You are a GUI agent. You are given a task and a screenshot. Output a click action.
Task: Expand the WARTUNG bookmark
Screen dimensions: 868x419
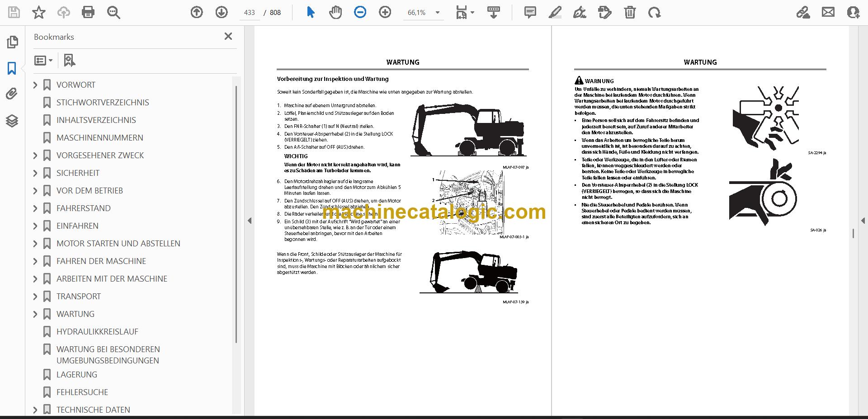coord(35,314)
